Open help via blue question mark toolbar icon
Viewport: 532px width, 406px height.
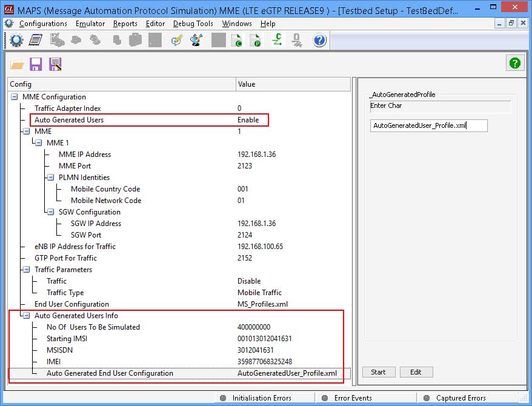click(319, 40)
